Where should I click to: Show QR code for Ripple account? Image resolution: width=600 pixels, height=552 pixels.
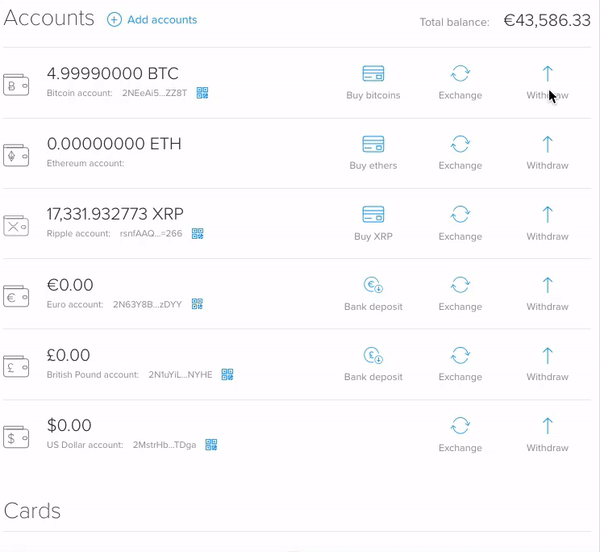click(x=197, y=233)
